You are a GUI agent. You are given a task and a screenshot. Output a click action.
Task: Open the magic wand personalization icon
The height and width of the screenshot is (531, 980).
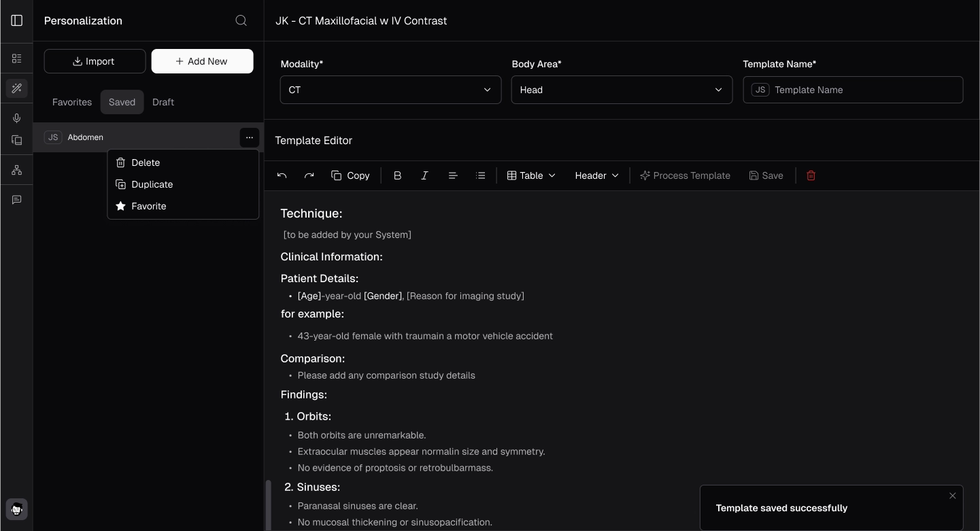click(x=17, y=88)
